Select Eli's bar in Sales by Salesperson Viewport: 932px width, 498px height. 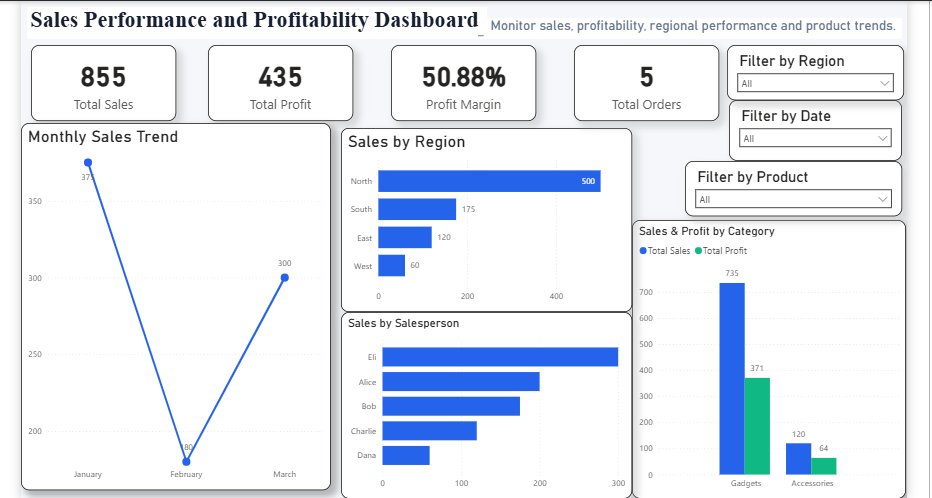[500, 357]
